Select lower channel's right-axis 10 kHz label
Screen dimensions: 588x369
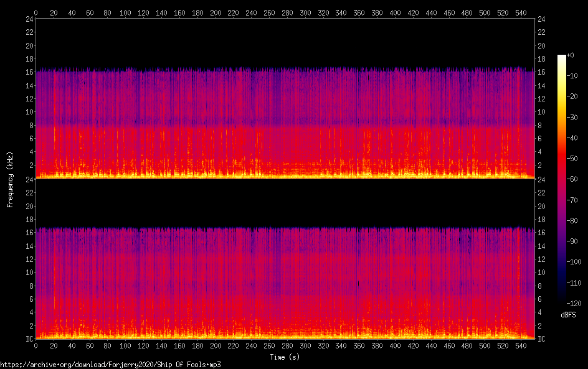(x=542, y=273)
